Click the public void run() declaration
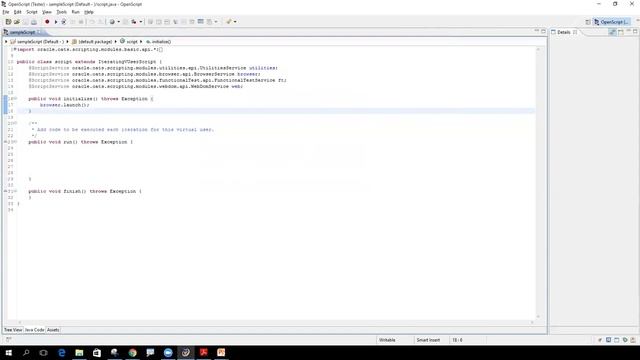This screenshot has height=360, width=640. click(80, 142)
